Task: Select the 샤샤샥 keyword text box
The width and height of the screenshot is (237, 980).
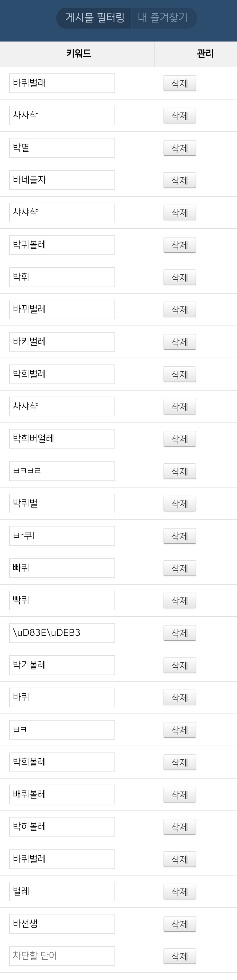Action: pyautogui.click(x=62, y=212)
